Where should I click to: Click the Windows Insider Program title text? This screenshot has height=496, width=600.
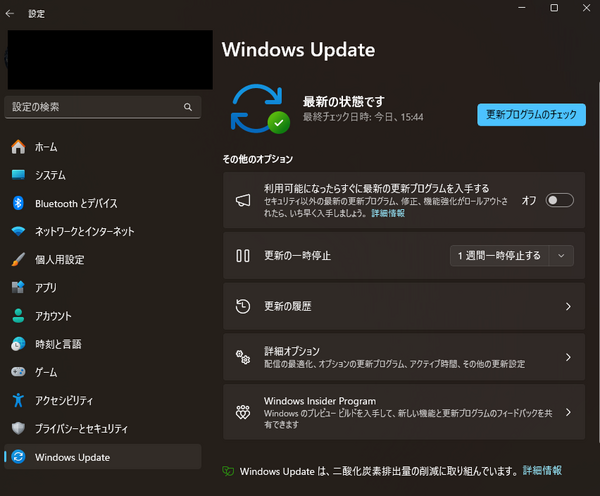pos(320,401)
